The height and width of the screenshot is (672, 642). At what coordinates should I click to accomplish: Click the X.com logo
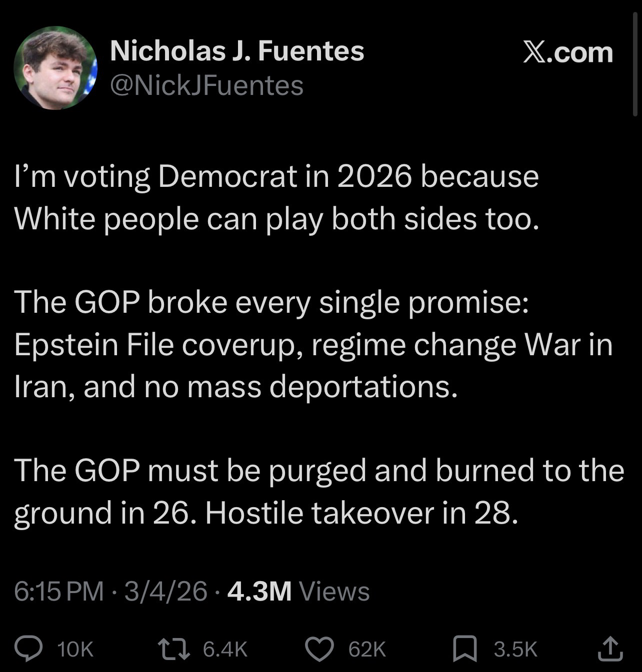tap(568, 52)
